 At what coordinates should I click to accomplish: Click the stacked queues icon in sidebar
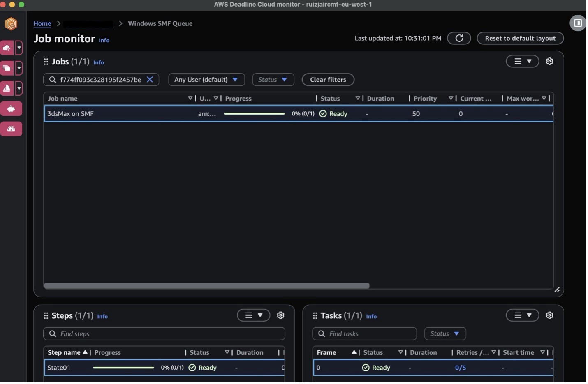click(x=7, y=68)
